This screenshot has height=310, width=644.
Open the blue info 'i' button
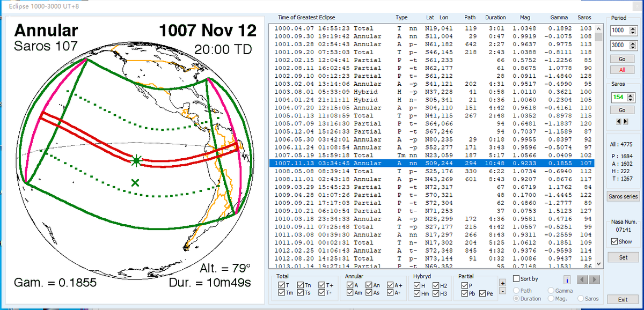[567, 279]
